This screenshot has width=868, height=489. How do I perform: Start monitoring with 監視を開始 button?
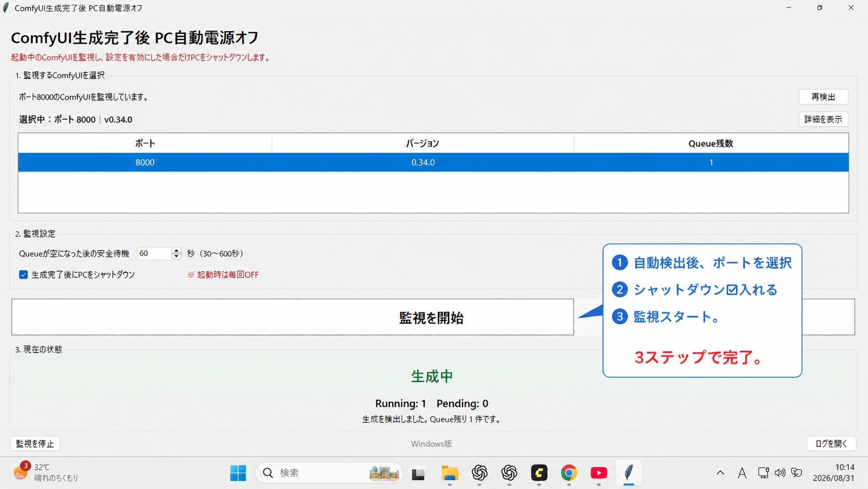(x=433, y=318)
